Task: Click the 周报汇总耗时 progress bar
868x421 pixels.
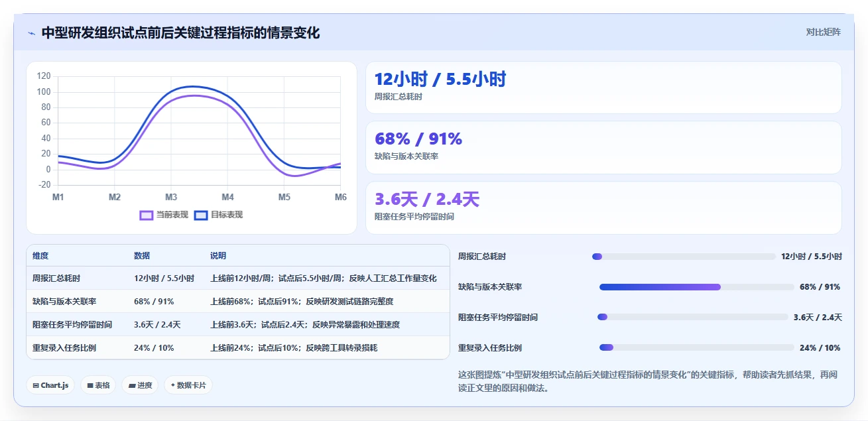Action: (684, 257)
